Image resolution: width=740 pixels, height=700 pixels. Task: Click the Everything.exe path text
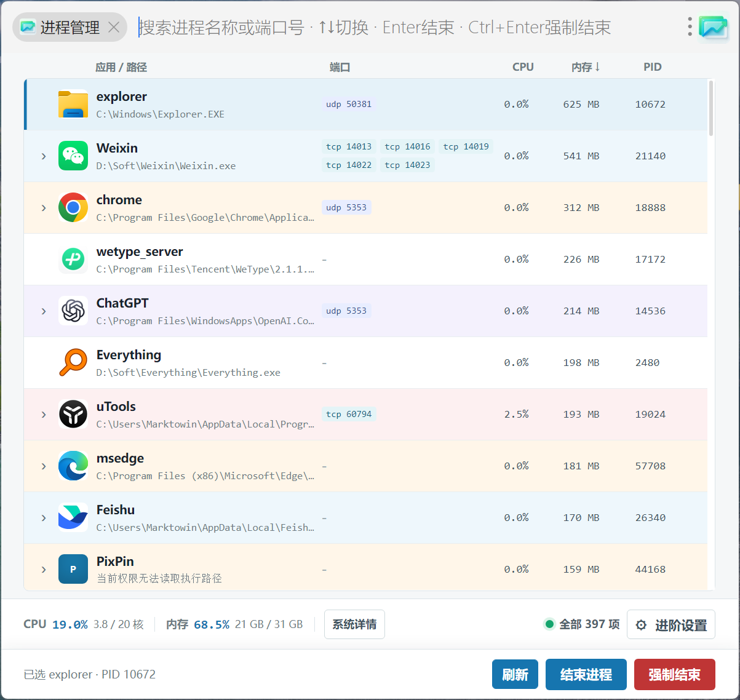(188, 373)
